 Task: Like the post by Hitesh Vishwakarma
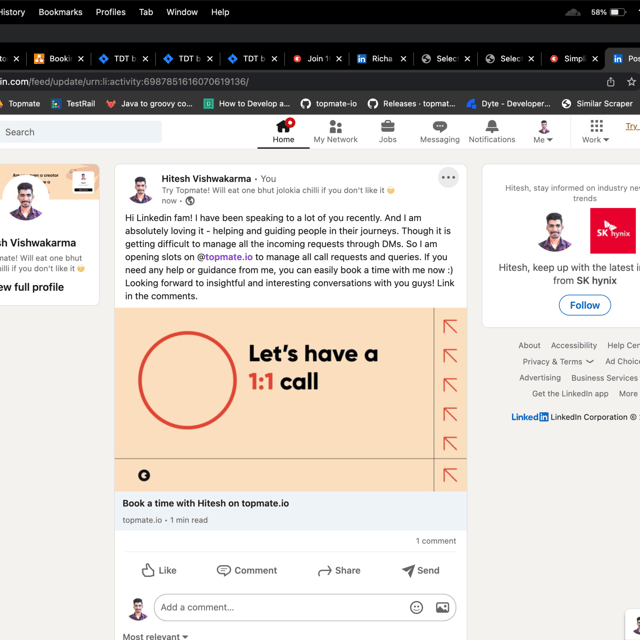159,570
